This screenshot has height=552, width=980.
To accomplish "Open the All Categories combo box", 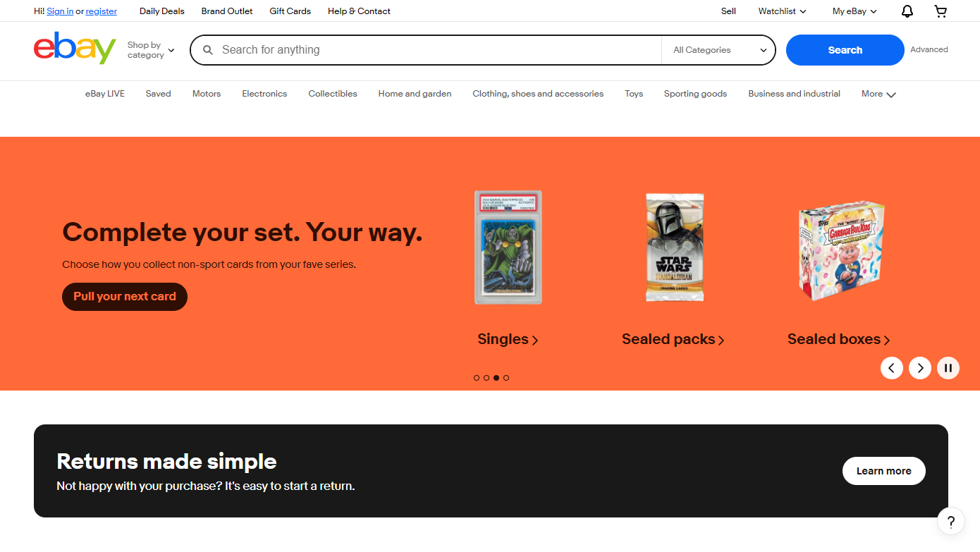I will [x=718, y=50].
